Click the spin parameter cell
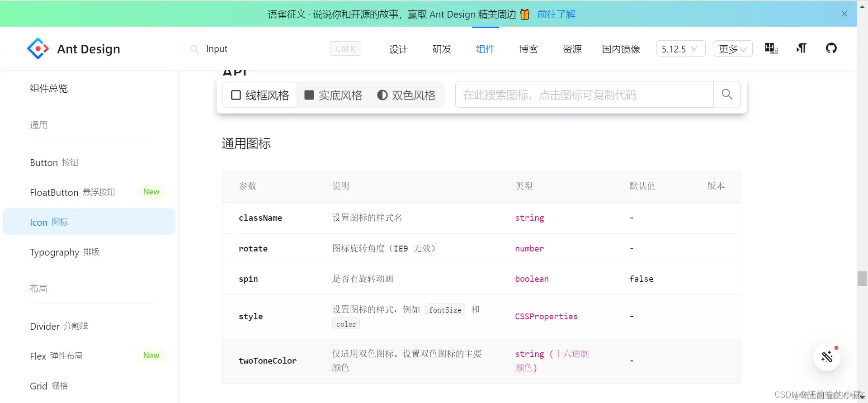This screenshot has height=403, width=868. 248,279
